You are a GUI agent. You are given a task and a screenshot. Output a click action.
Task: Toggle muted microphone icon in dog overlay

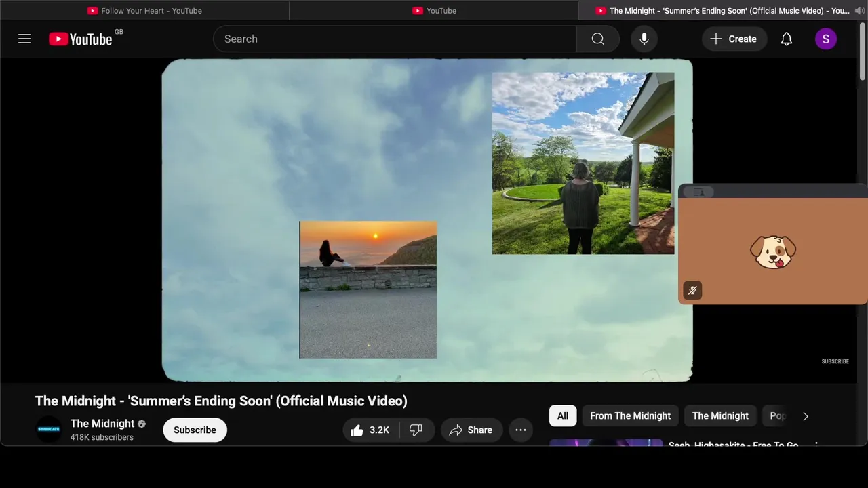pos(692,291)
